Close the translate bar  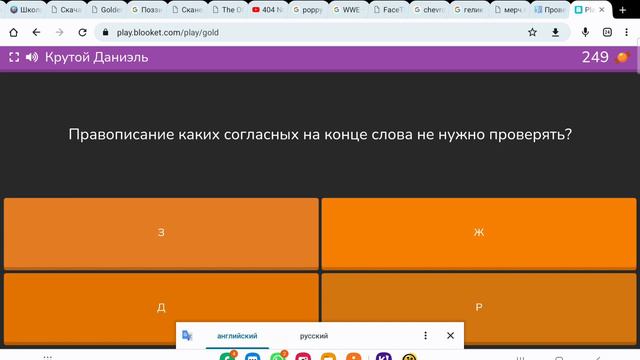click(450, 336)
